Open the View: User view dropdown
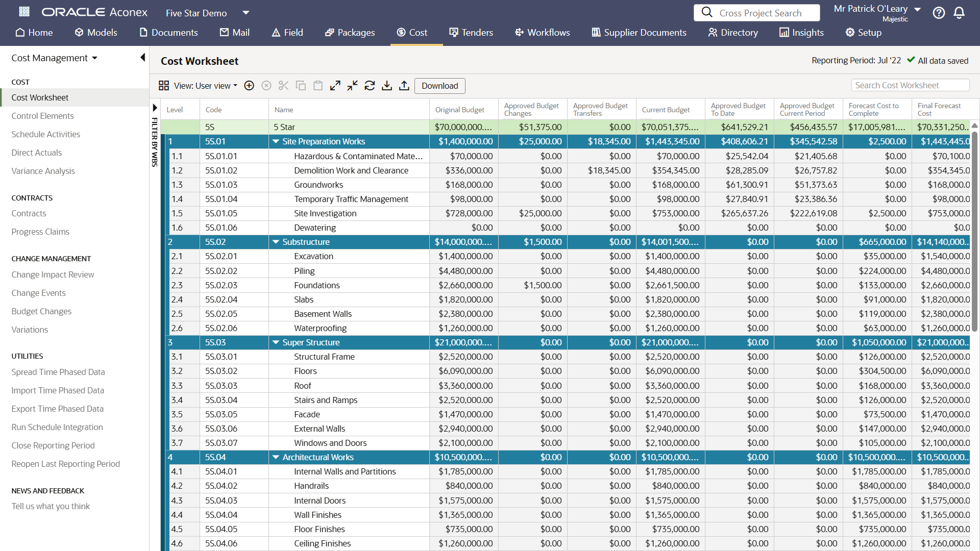Viewport: 980px width, 551px height. coord(205,86)
